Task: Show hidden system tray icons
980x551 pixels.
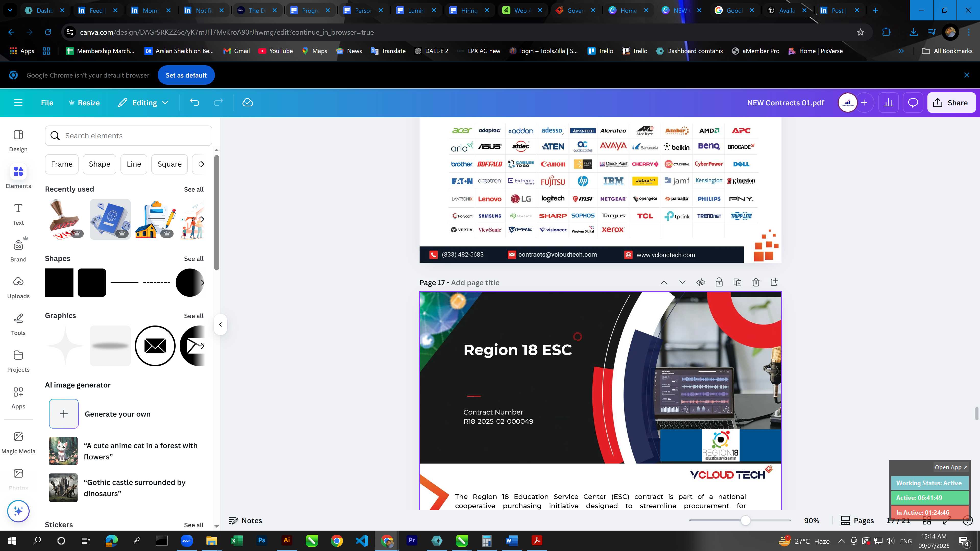Action: (x=841, y=541)
